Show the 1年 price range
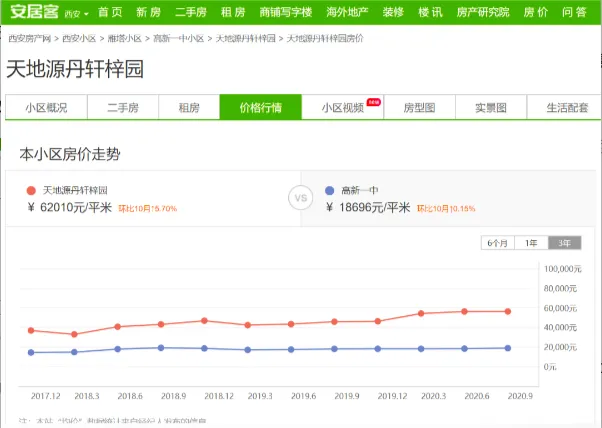The height and width of the screenshot is (428, 602). (531, 243)
